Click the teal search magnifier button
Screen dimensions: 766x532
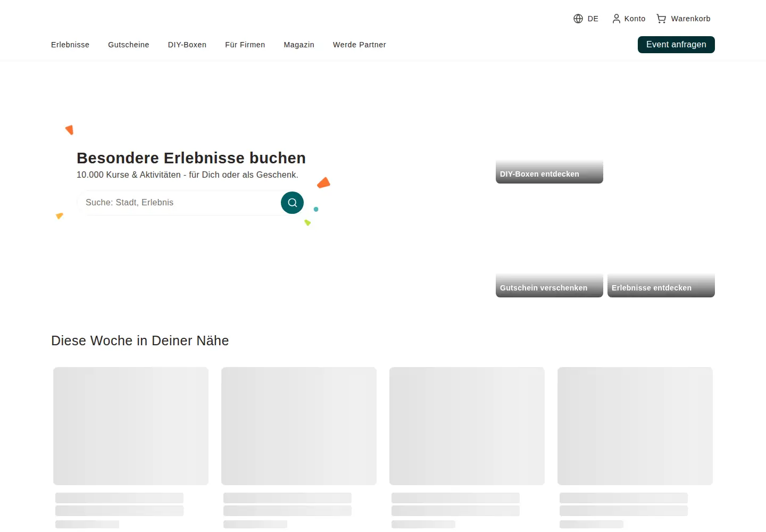(x=292, y=203)
